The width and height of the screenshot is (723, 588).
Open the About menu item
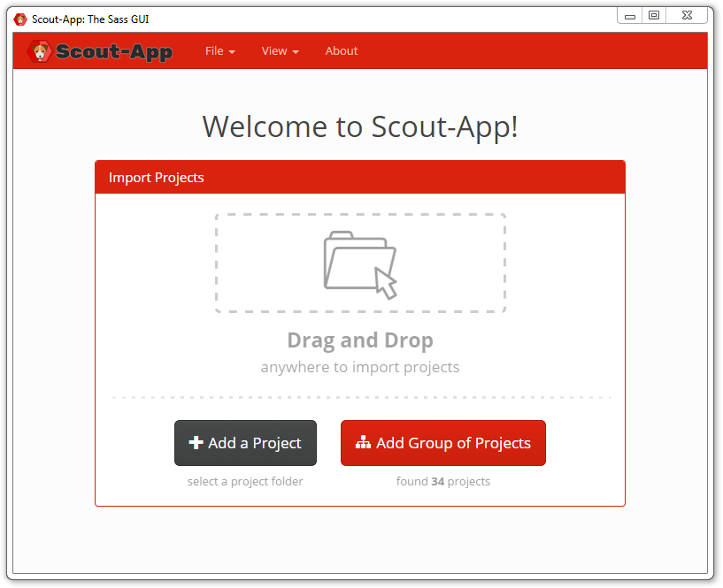pyautogui.click(x=342, y=51)
